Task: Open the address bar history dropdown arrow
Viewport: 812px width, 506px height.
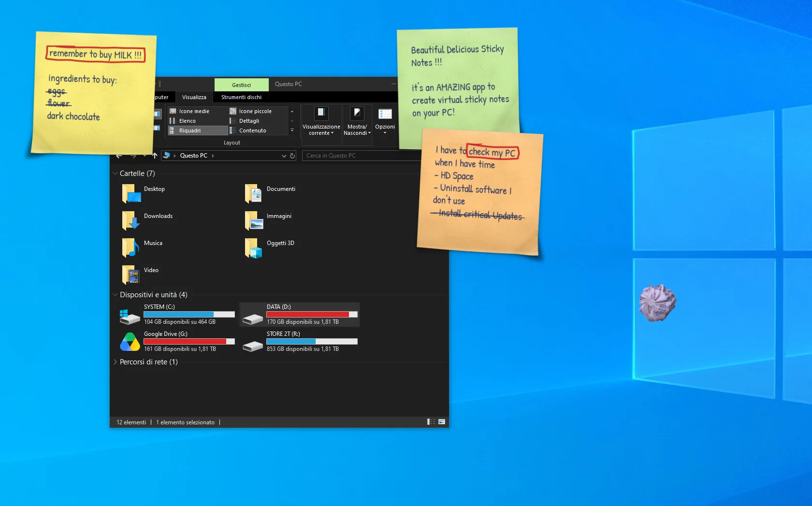Action: (284, 156)
